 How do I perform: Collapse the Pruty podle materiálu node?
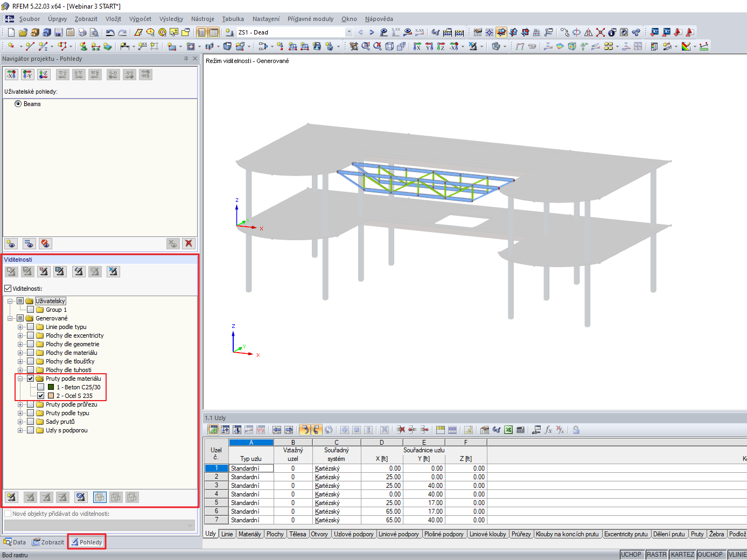coord(20,379)
